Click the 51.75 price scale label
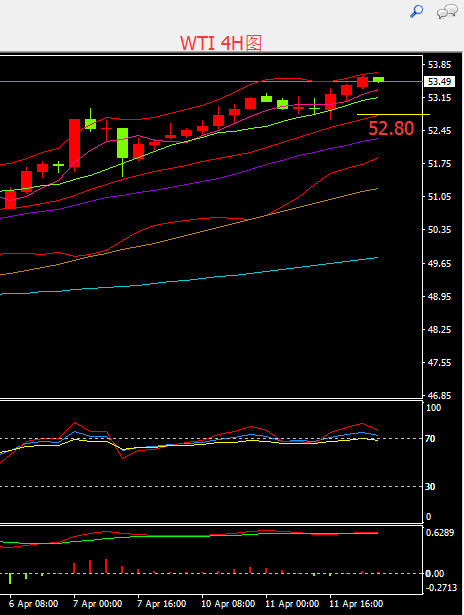This screenshot has height=615, width=464. click(x=439, y=164)
